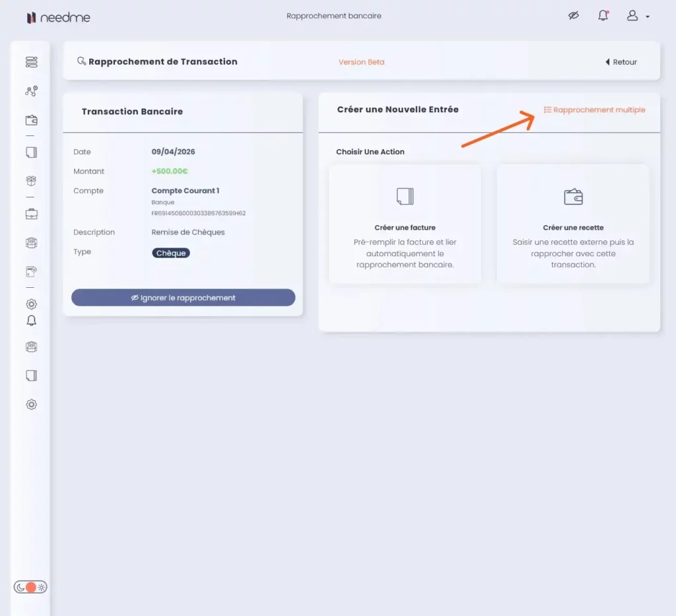Click the network graph icon in sidebar

(x=31, y=91)
